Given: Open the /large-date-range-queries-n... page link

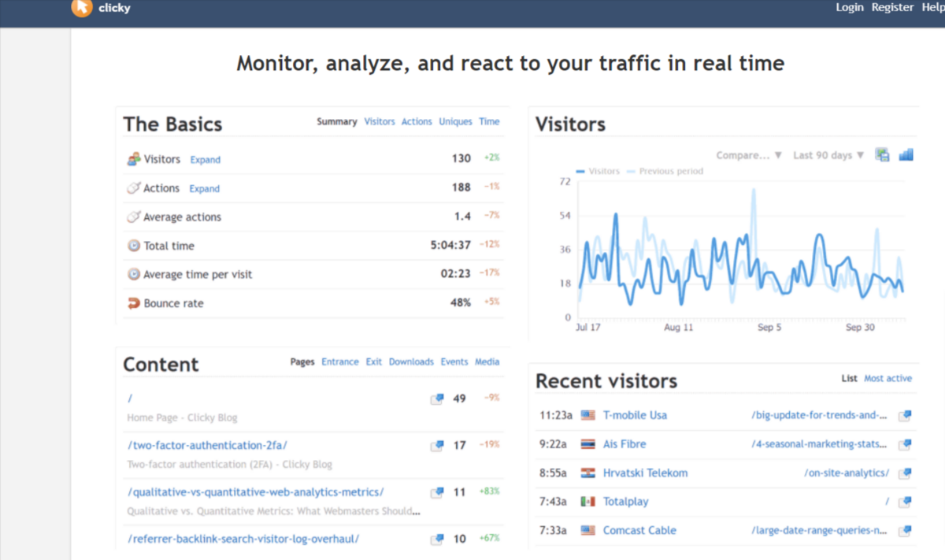Looking at the screenshot, I should (819, 531).
